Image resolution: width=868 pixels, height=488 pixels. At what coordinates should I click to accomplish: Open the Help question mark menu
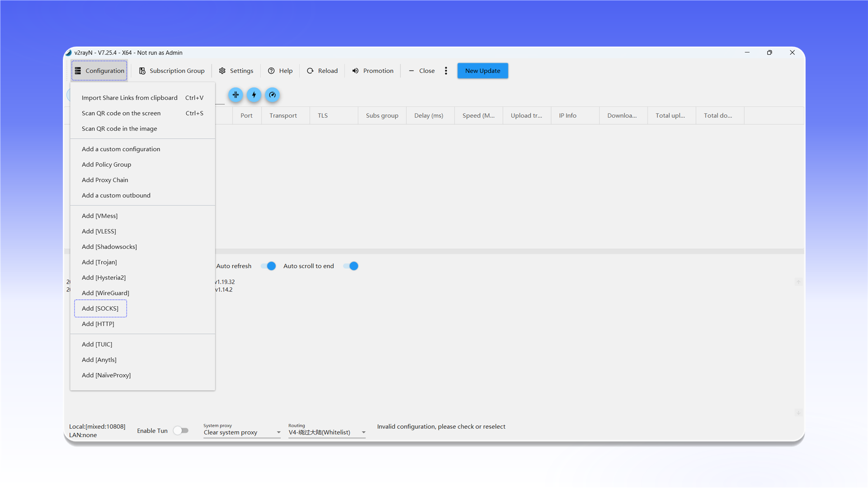(280, 71)
